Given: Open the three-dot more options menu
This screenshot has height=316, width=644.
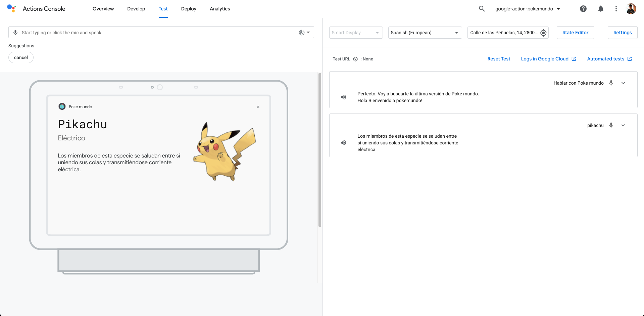Looking at the screenshot, I should coord(616,9).
